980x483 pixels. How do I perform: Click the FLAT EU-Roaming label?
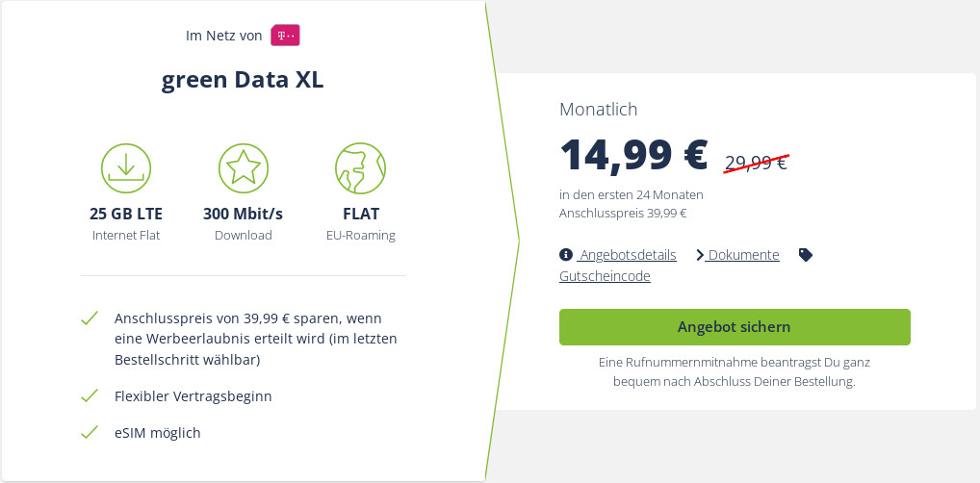[360, 214]
